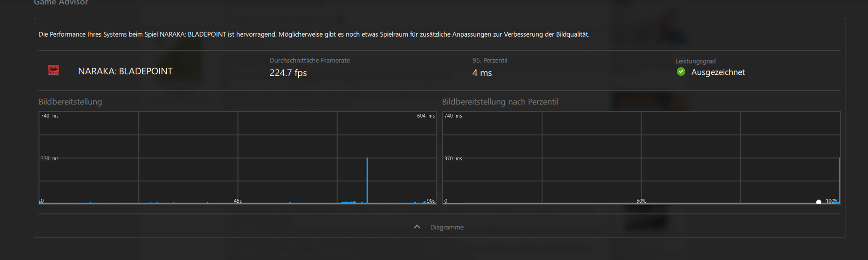Click the green Ausgezeichnet checkmark icon
The height and width of the screenshot is (260, 868).
click(681, 72)
